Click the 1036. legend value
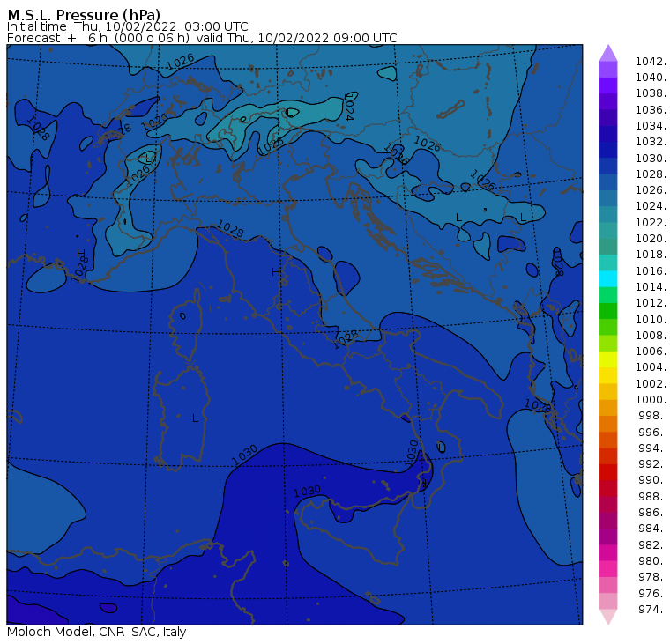Image resolution: width=670 pixels, height=644 pixels. (x=651, y=110)
